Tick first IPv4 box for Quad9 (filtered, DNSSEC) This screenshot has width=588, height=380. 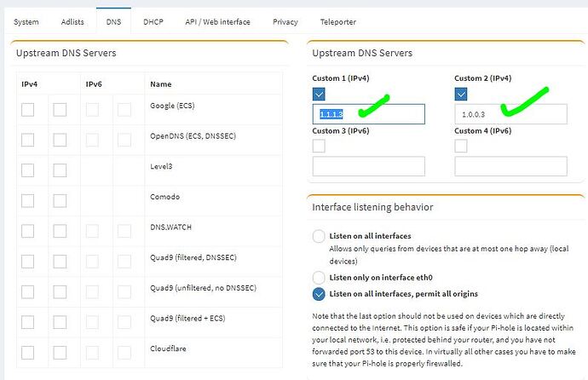point(28,262)
